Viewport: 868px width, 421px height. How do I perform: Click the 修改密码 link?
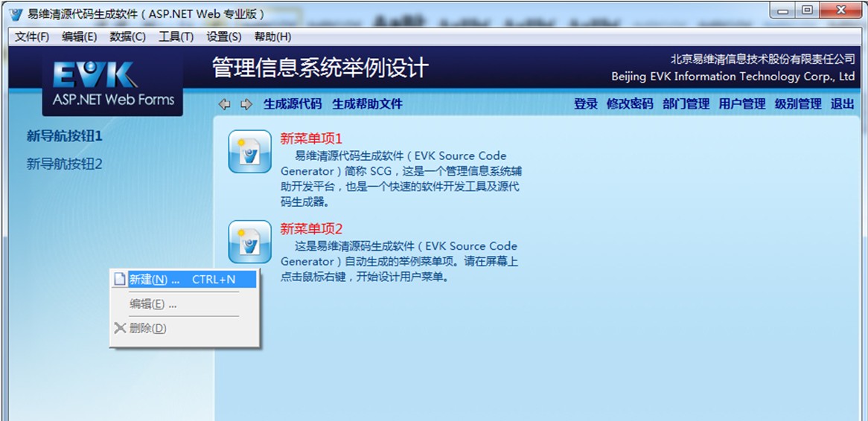(630, 104)
